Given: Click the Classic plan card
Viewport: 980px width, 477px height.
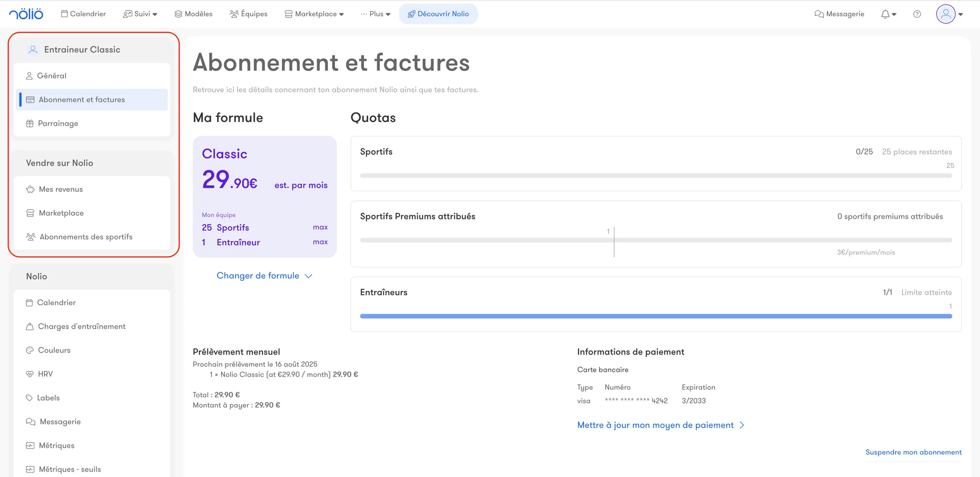Looking at the screenshot, I should coord(265,197).
